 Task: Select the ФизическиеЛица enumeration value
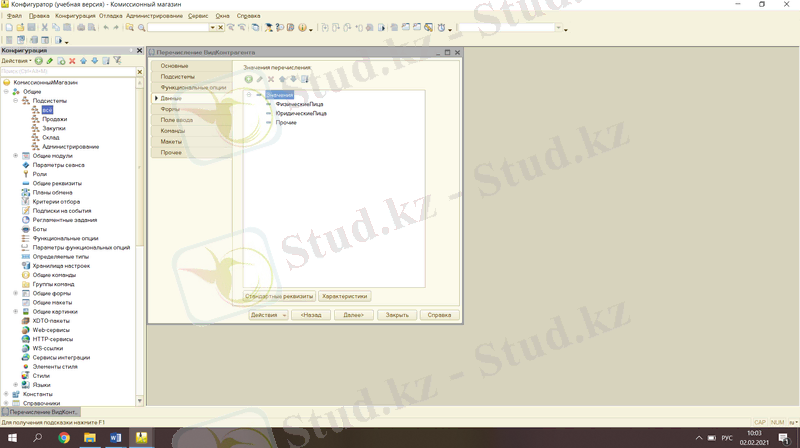tap(299, 104)
